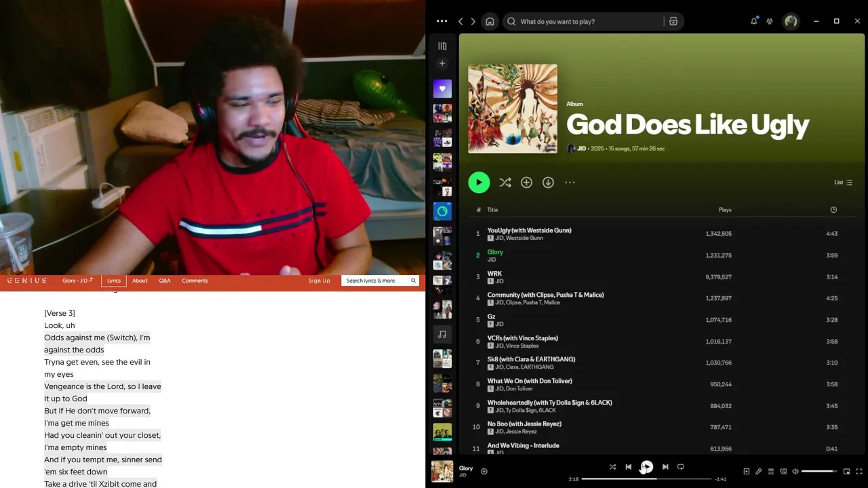Select the Glory track row
The image size is (868, 488).
pos(661,256)
